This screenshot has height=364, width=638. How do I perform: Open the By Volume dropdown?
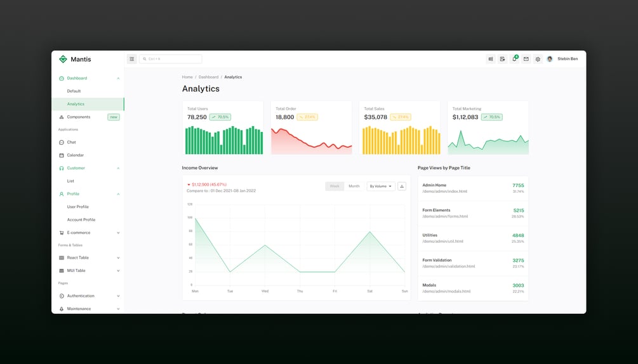(381, 186)
